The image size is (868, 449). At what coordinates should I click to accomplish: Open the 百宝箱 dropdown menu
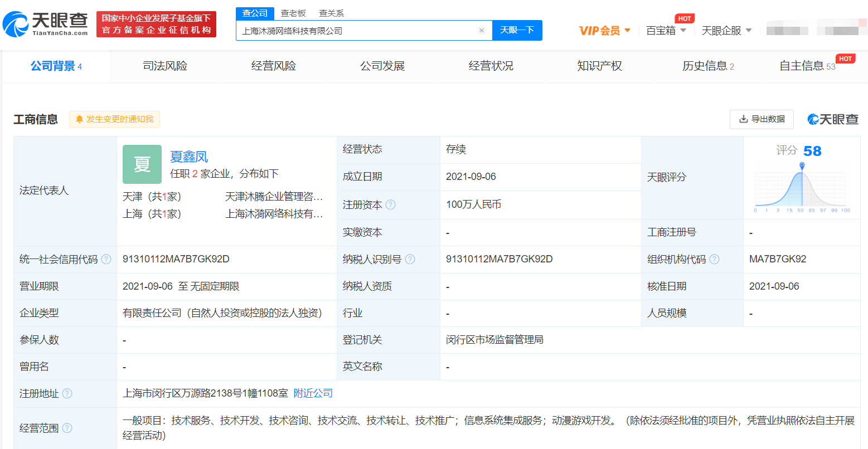click(x=666, y=31)
